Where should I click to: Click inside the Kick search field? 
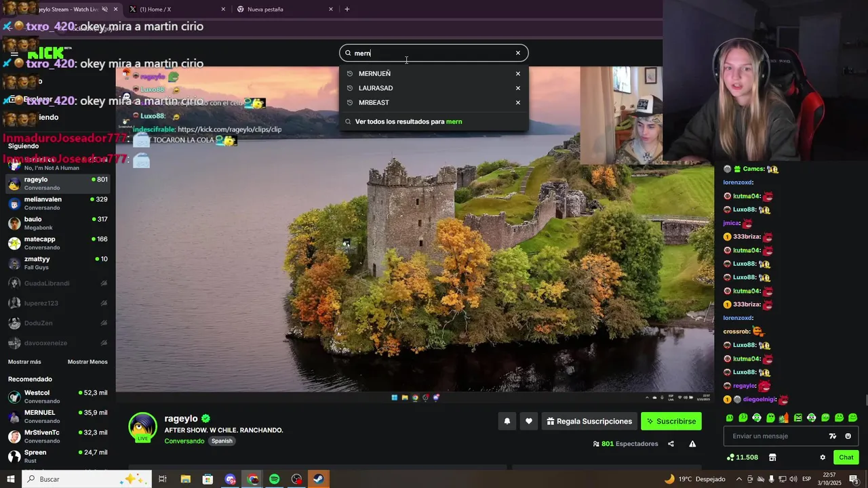point(434,53)
